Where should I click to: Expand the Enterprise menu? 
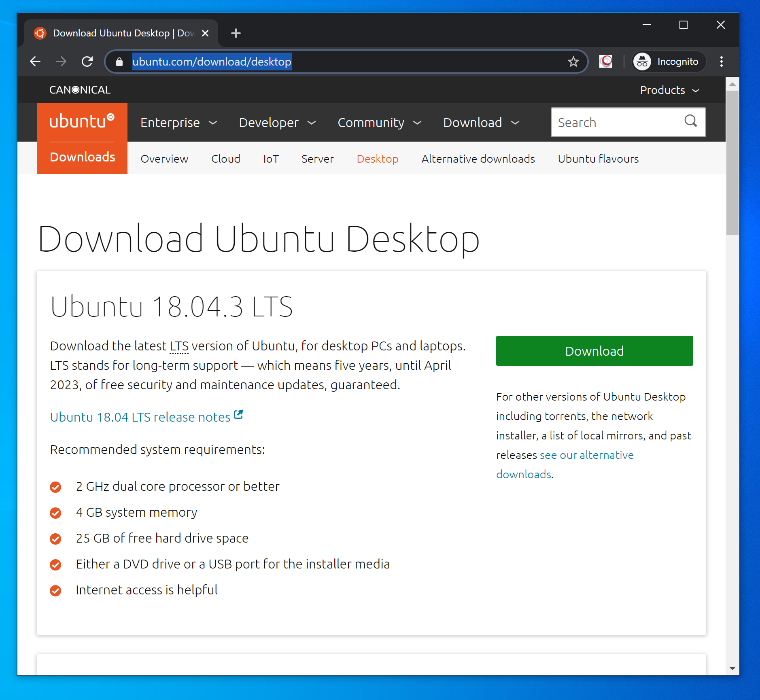point(178,123)
